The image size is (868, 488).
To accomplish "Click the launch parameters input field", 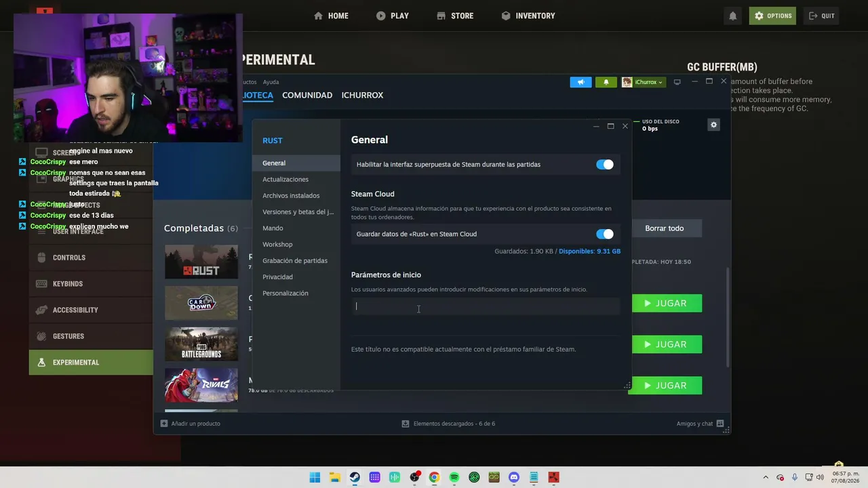I will tap(486, 306).
